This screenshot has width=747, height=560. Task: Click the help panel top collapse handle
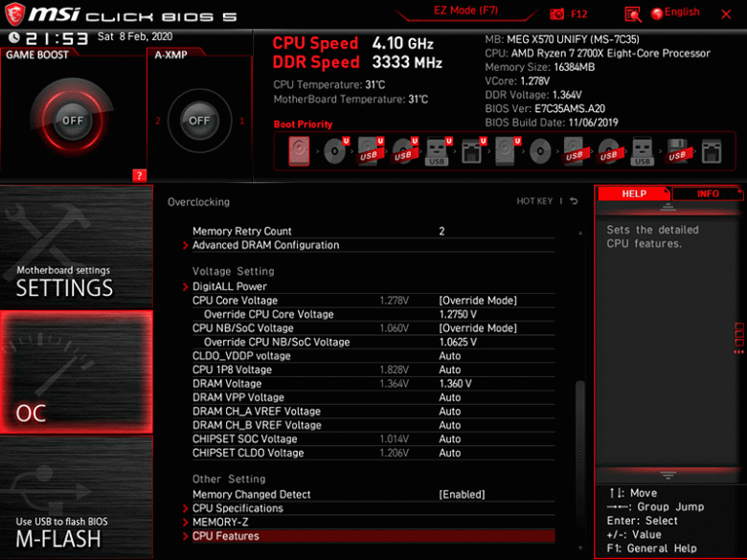tap(668, 207)
